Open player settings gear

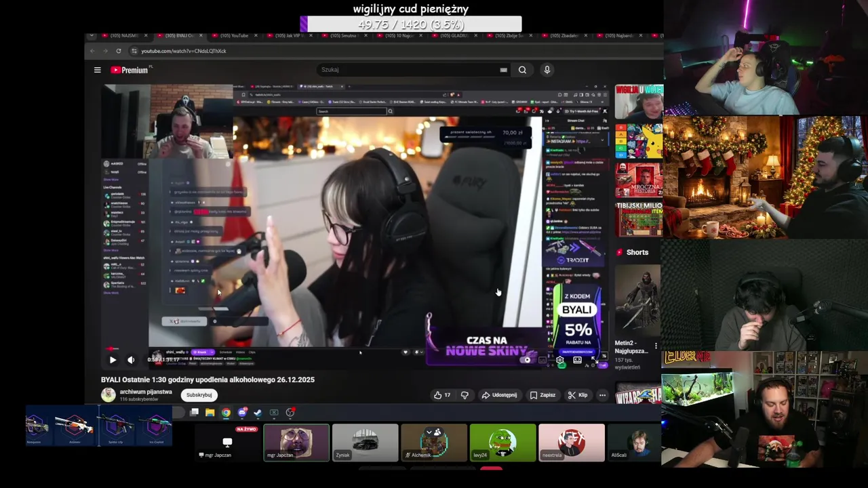[559, 360]
